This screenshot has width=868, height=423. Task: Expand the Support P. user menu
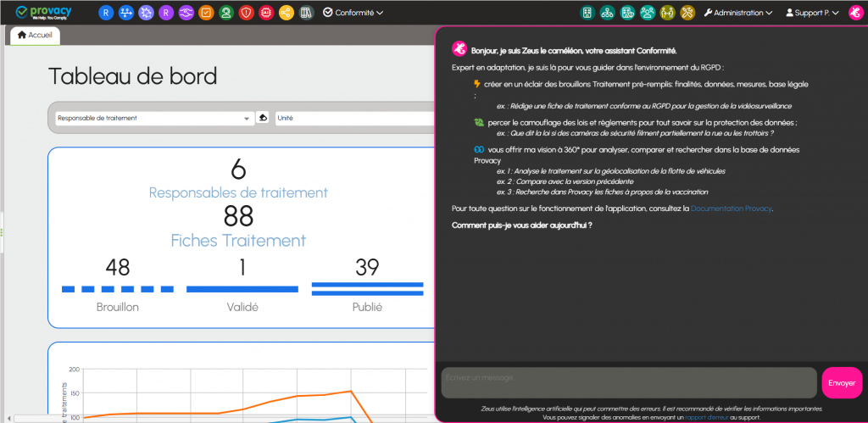point(812,13)
